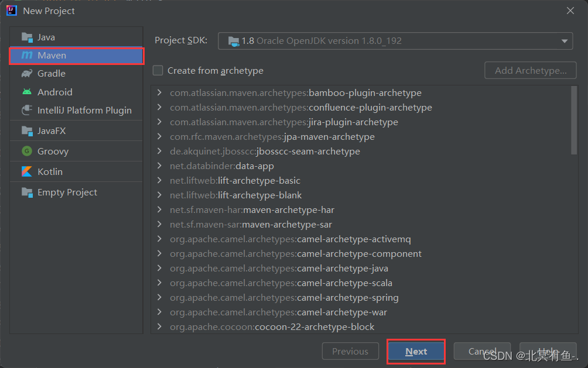
Task: Select Groovy project type label
Action: [53, 152]
